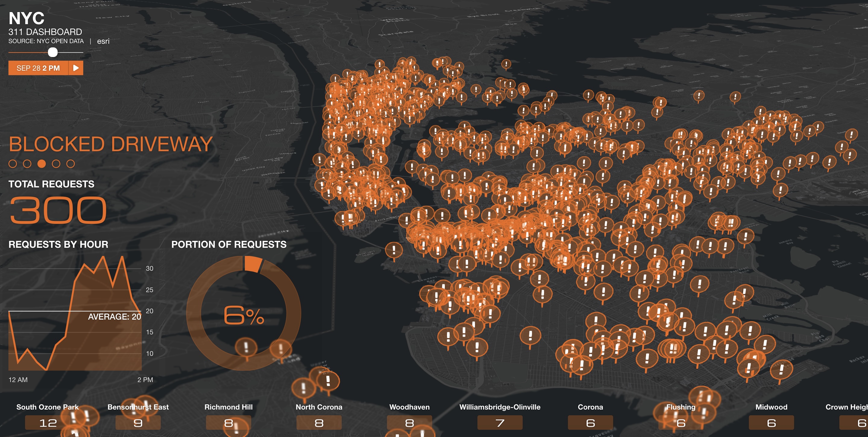Click the BLOCKED DRIVEWAY category title
The width and height of the screenshot is (868, 437).
coord(110,144)
